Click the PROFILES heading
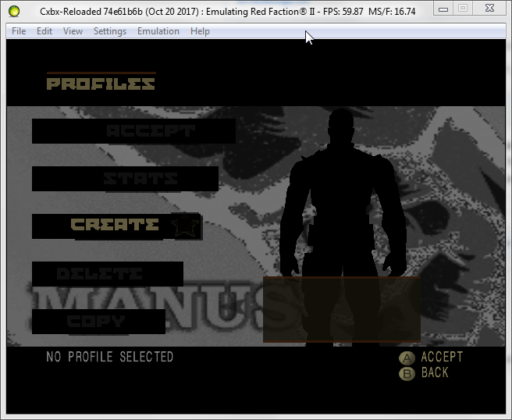This screenshot has height=420, width=512. point(101,84)
